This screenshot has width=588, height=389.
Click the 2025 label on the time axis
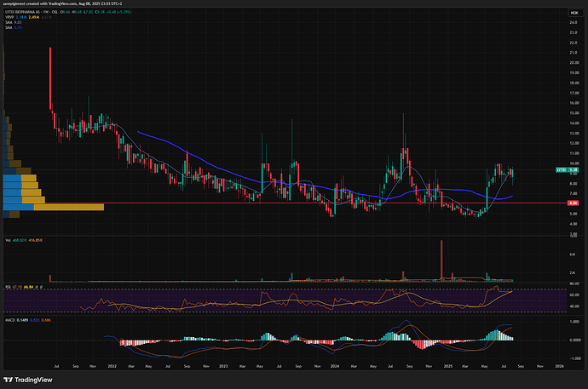(447, 366)
